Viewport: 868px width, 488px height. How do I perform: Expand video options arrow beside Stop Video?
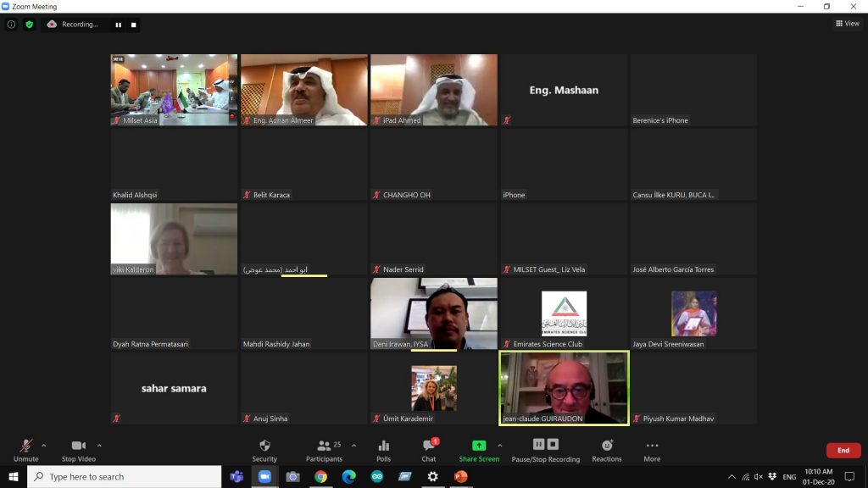[99, 445]
